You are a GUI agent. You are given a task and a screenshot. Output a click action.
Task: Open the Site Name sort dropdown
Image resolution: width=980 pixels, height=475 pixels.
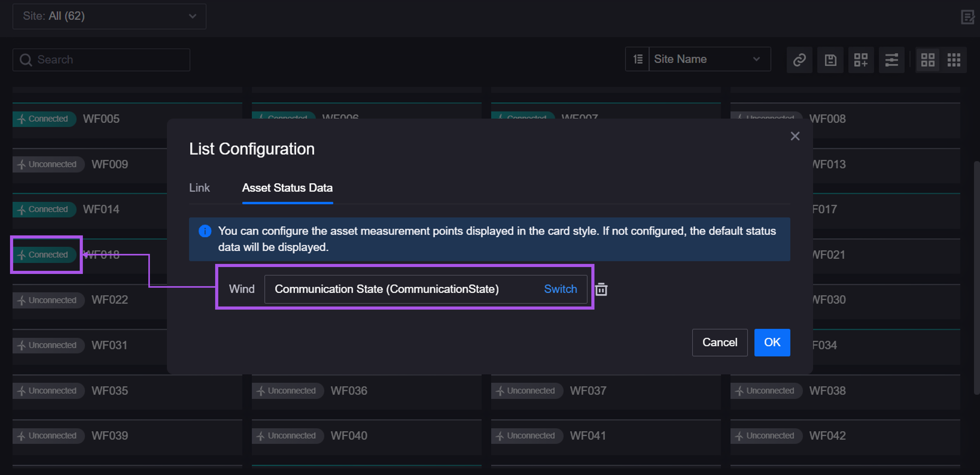click(x=710, y=59)
